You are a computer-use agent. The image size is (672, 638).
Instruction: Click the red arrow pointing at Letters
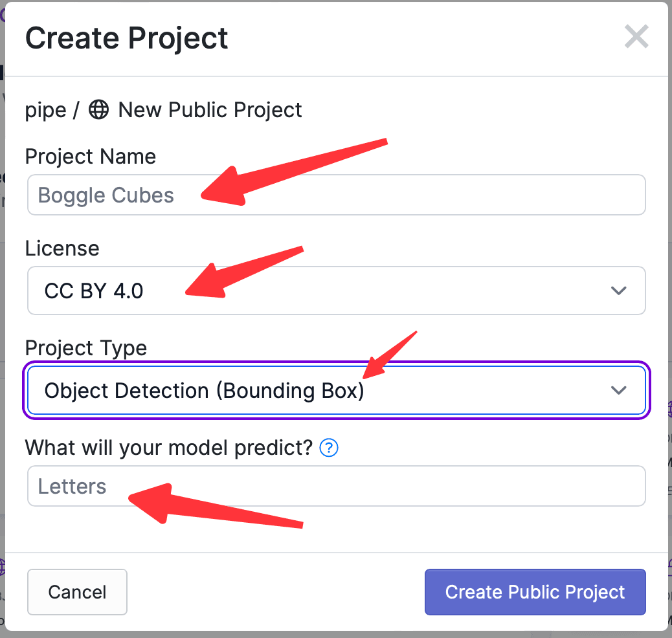[x=216, y=504]
